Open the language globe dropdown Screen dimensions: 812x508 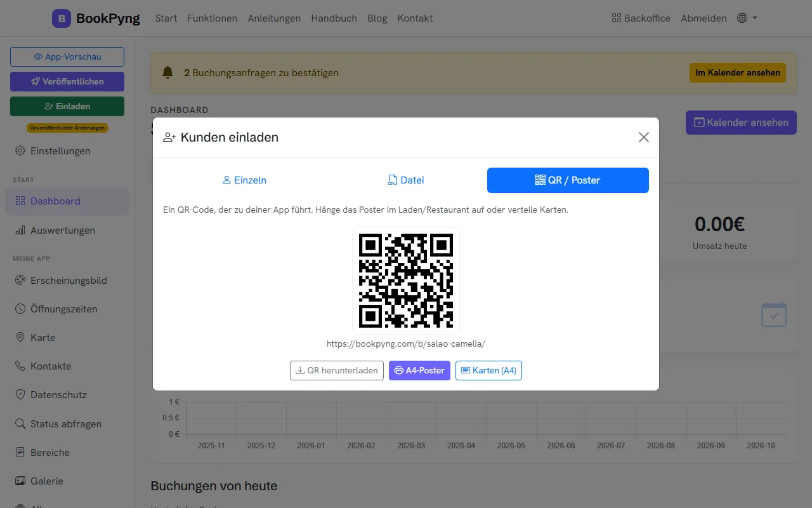tap(747, 18)
